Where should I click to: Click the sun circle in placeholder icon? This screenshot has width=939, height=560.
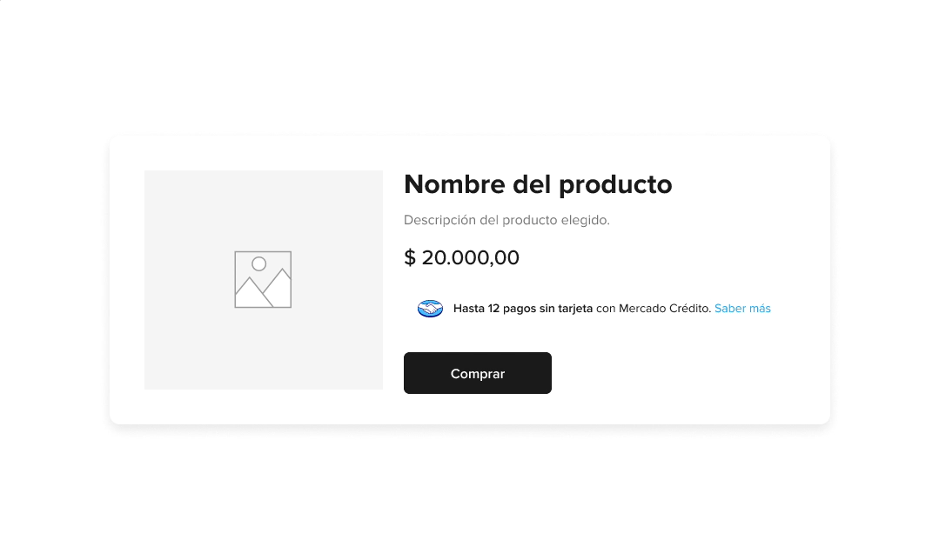tap(258, 263)
